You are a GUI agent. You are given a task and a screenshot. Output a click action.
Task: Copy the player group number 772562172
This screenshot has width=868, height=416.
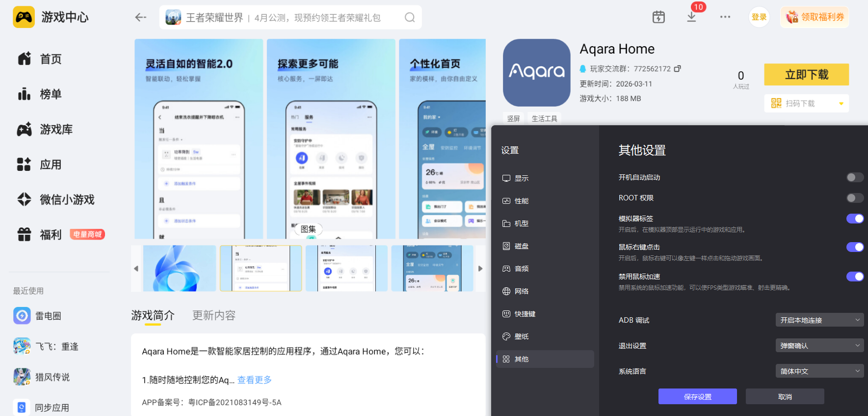pos(677,69)
